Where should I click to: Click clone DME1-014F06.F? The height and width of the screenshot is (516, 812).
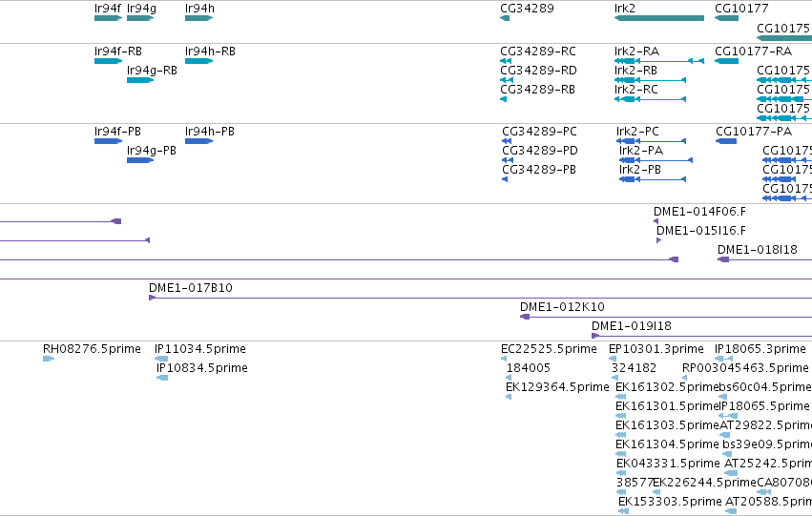point(656,221)
